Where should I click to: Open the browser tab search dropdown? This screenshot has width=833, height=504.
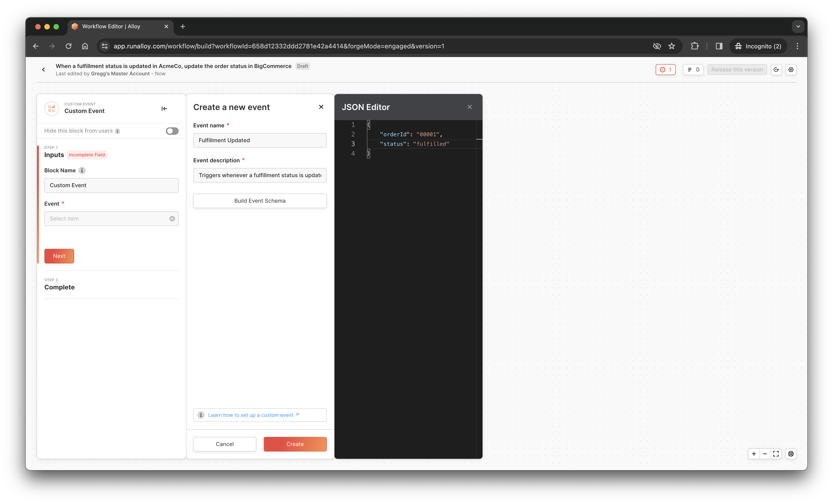(x=798, y=26)
